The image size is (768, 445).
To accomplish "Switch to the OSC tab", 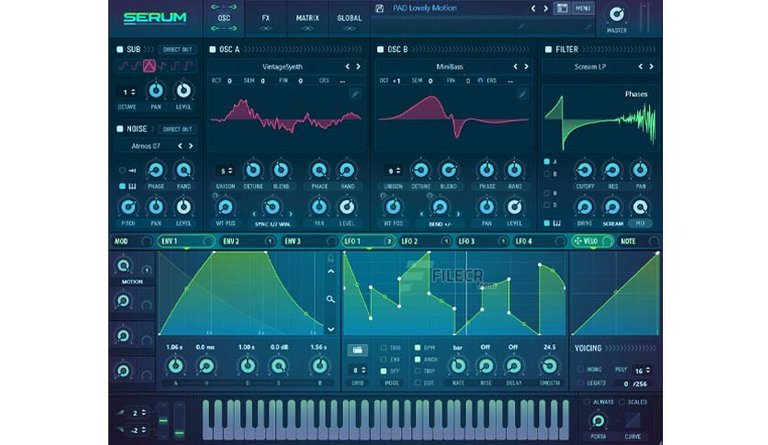I will click(224, 18).
